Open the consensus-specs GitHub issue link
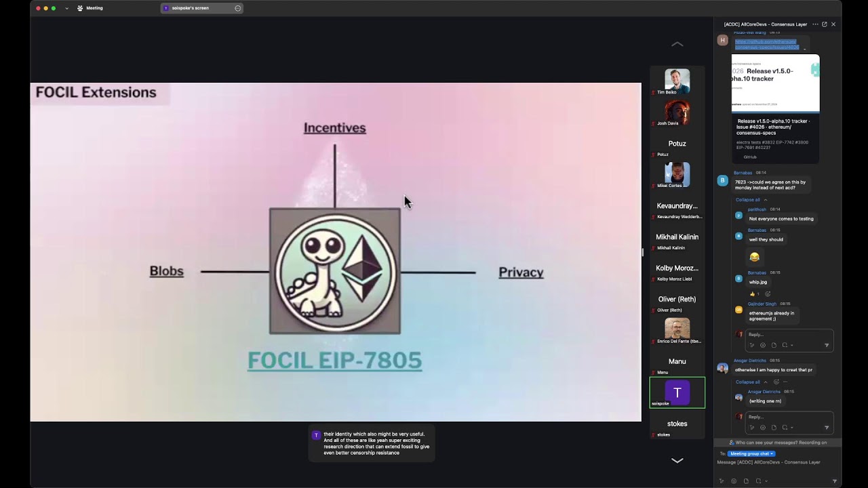Viewport: 868px width, 488px height. [767, 44]
